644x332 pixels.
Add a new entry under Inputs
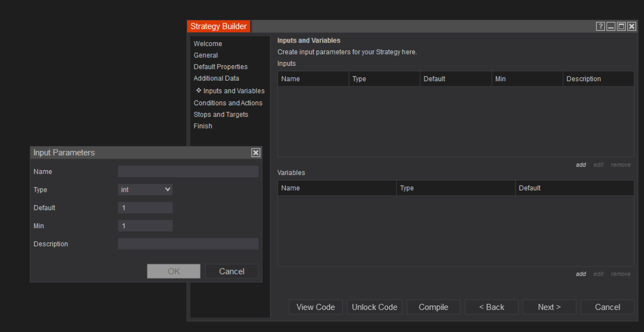click(581, 165)
